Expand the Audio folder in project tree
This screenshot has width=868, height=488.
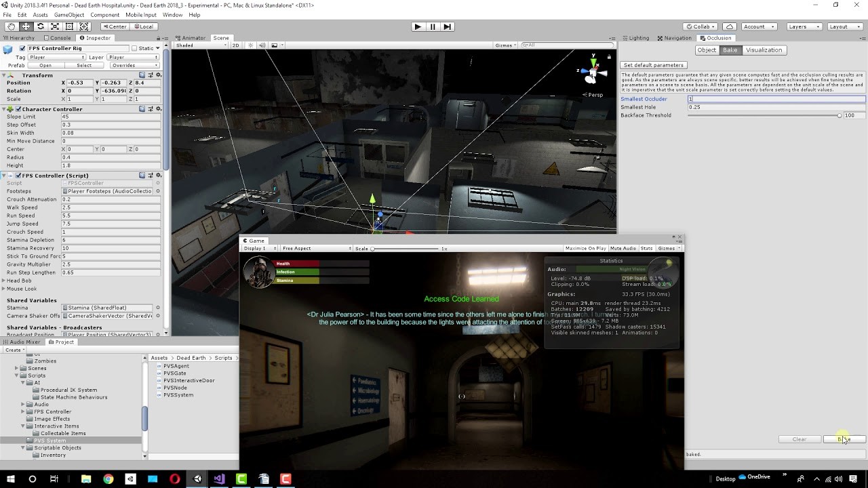pos(23,405)
